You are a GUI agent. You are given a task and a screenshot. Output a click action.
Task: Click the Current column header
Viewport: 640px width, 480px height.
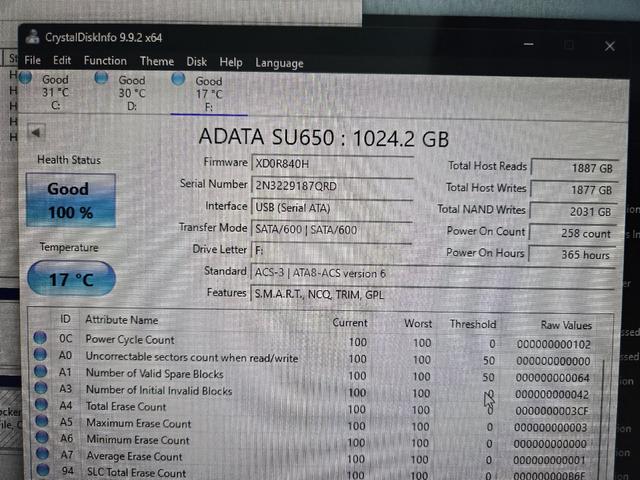pyautogui.click(x=350, y=323)
